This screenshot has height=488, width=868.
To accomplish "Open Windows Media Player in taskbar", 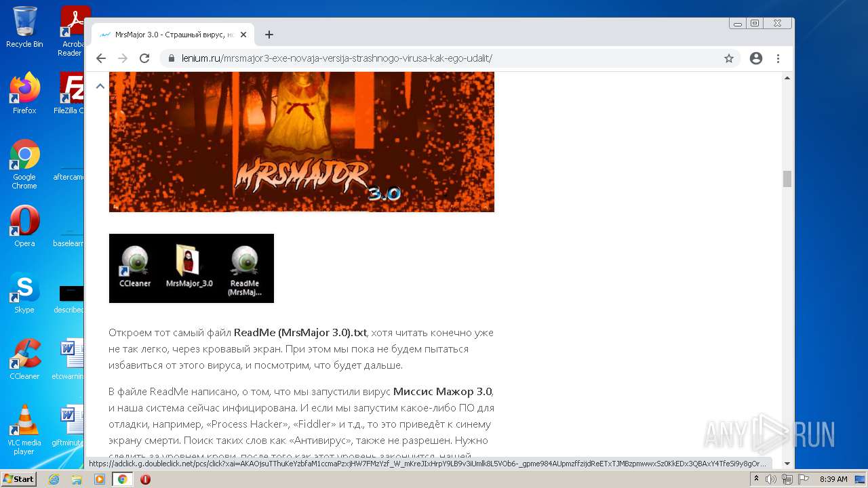I will [x=100, y=479].
